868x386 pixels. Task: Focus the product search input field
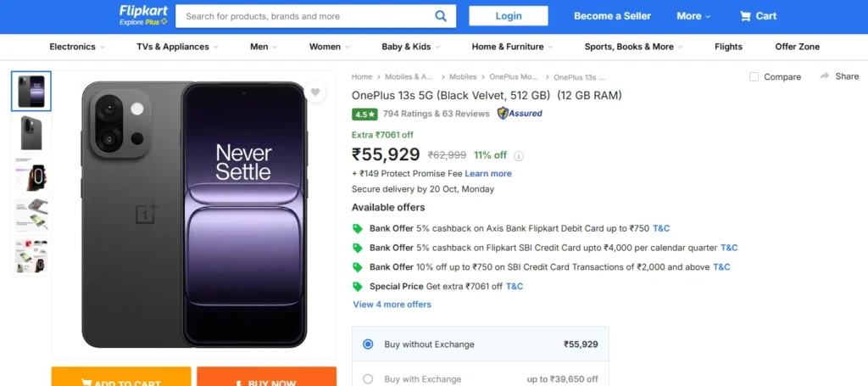tap(305, 16)
